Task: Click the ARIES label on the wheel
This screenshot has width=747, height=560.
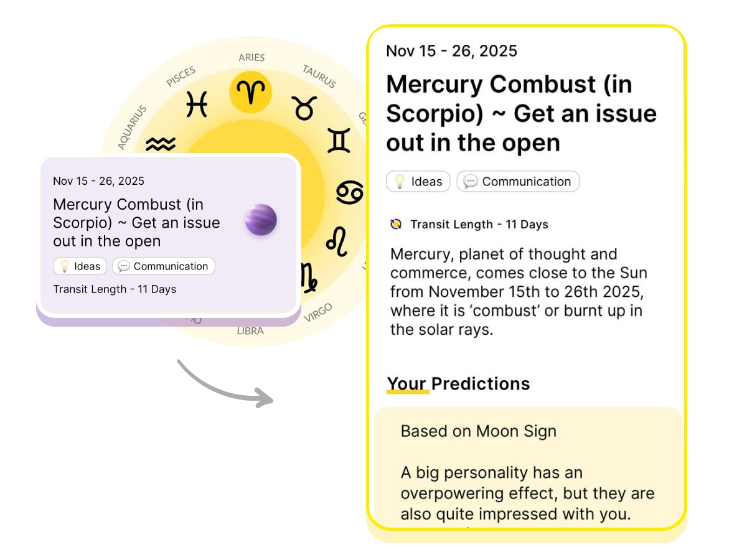Action: tap(251, 58)
